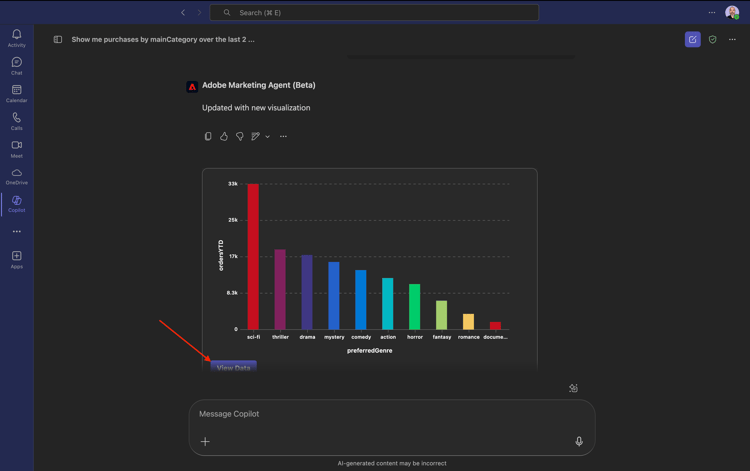Click the plus attach button in composer
This screenshot has height=471, width=750.
click(205, 441)
